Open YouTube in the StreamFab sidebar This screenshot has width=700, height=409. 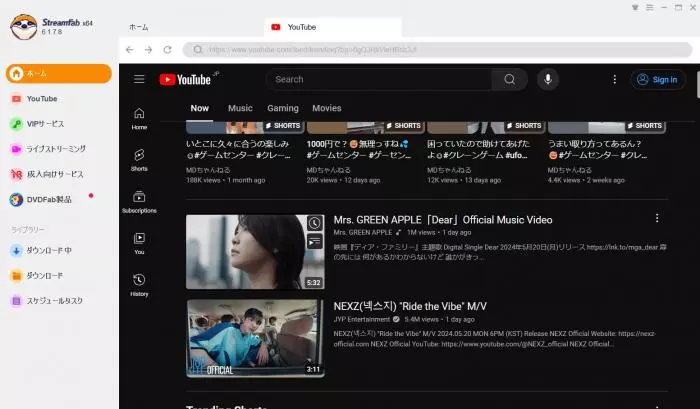click(42, 99)
